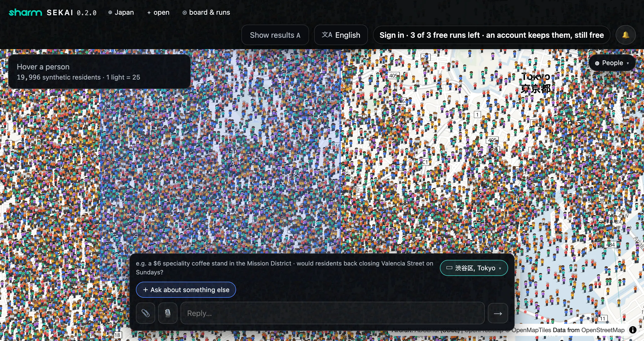Send reply with arrow button
Screen dimensions: 644x341
pos(498,313)
